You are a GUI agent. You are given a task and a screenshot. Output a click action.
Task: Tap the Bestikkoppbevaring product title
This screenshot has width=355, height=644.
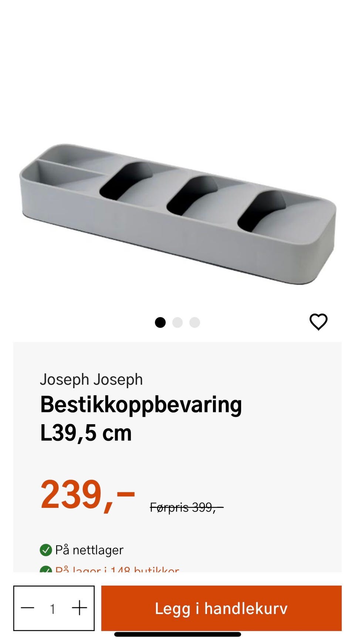pos(141,405)
